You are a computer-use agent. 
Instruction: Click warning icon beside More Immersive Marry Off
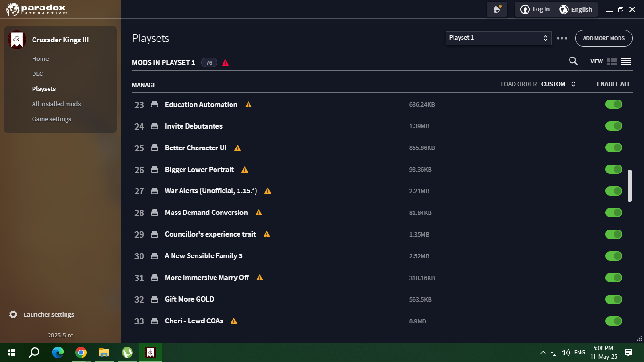[x=260, y=278]
